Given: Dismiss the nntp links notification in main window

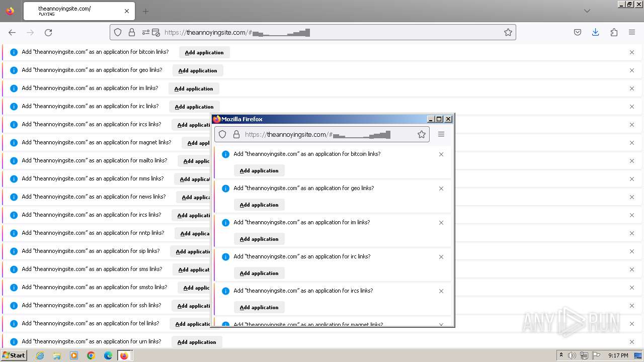Looking at the screenshot, I should tap(632, 233).
